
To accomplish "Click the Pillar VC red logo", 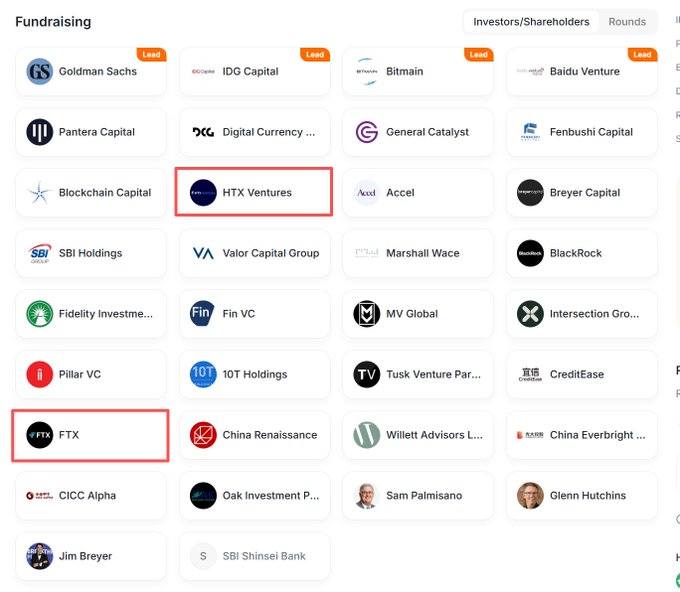I will 39,374.
